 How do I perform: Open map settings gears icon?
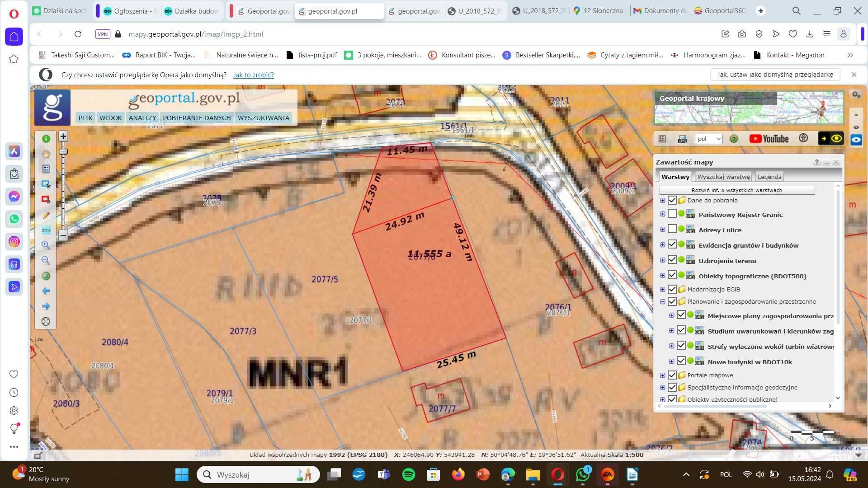(x=856, y=94)
